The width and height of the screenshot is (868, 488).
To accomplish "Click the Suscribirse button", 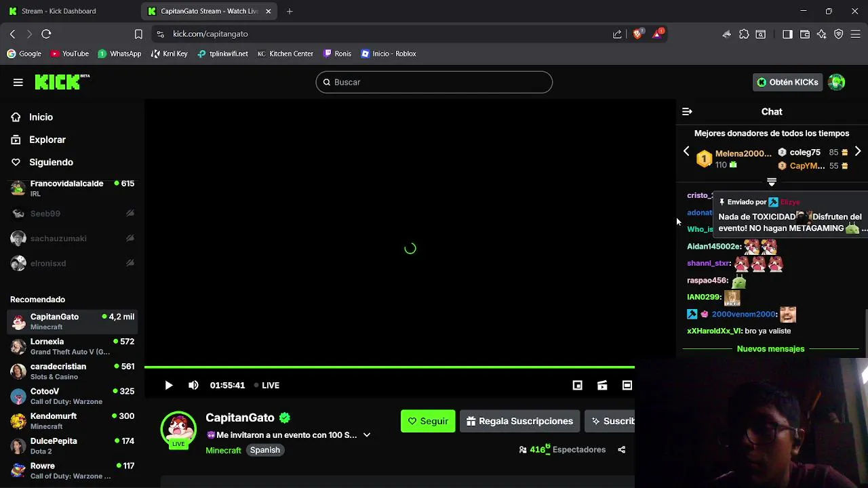I will click(610, 421).
